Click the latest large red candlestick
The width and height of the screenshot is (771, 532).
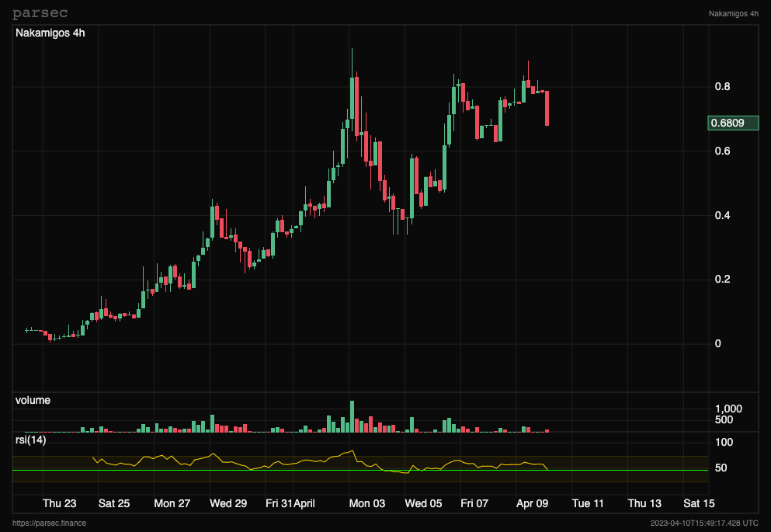[x=547, y=108]
